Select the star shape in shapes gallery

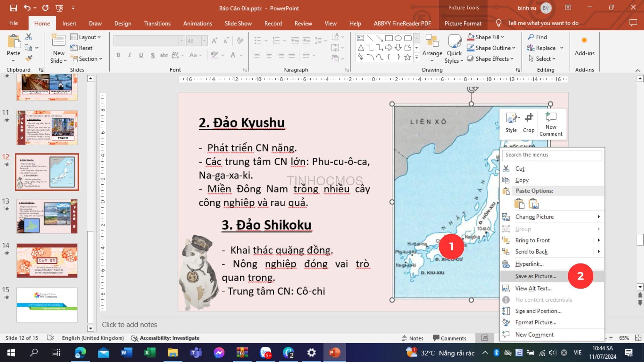[408, 57]
